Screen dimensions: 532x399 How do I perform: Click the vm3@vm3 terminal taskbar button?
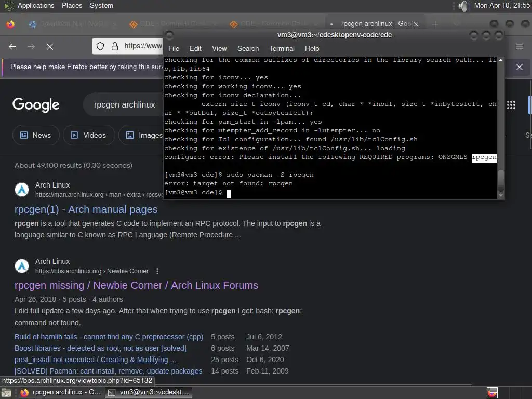coord(149,392)
